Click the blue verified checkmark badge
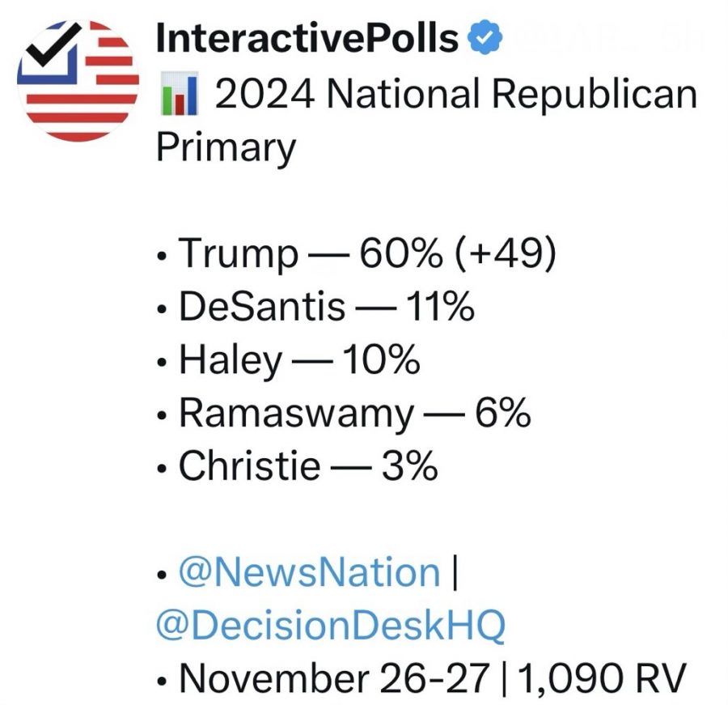 coord(488,38)
